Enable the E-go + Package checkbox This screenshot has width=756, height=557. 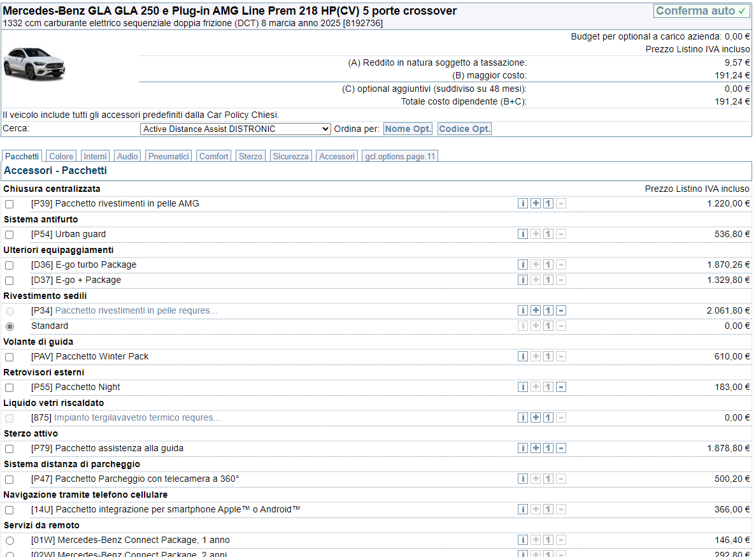click(10, 280)
